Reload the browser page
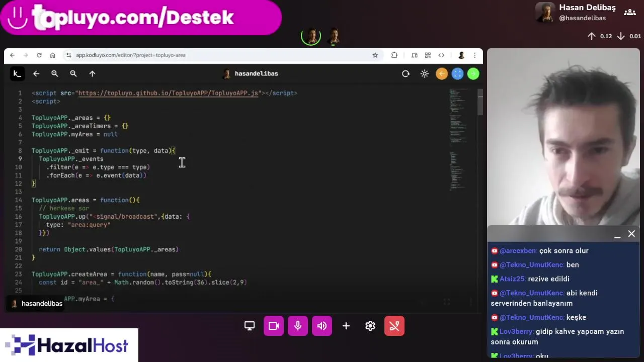Viewport: 644px width, 362px height. click(x=39, y=55)
